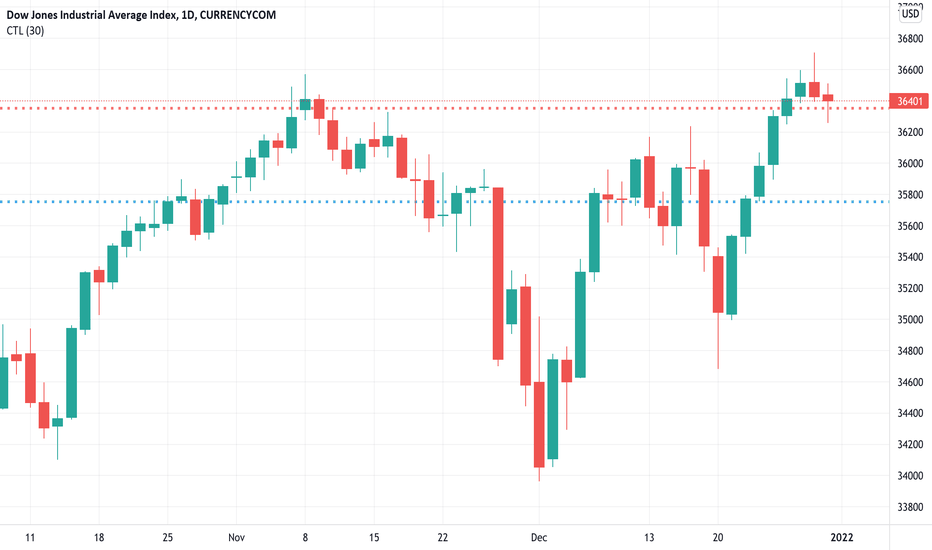Screen dimensions: 932x550
Task: Select the last red candle at right edge
Action: pos(828,98)
